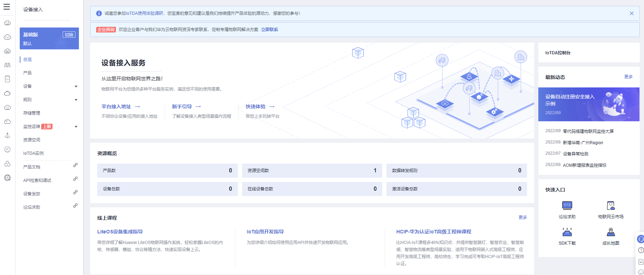This screenshot has height=275, width=644.
Task: Open the 新增华南-广州Region news item
Action: tap(583, 143)
